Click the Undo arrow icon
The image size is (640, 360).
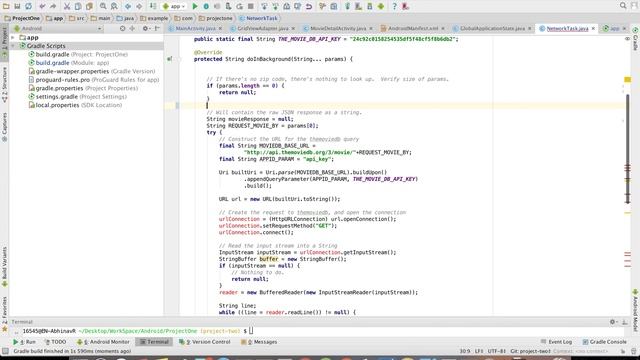42,6
